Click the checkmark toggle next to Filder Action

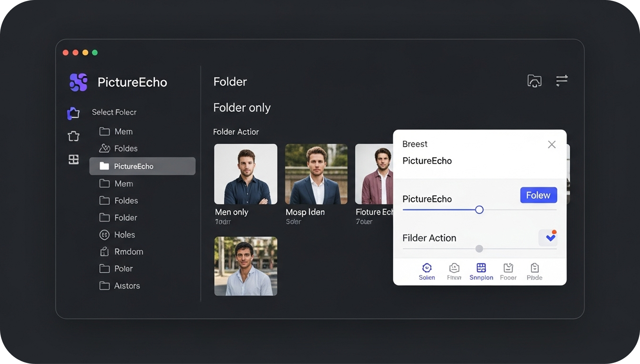[549, 237]
